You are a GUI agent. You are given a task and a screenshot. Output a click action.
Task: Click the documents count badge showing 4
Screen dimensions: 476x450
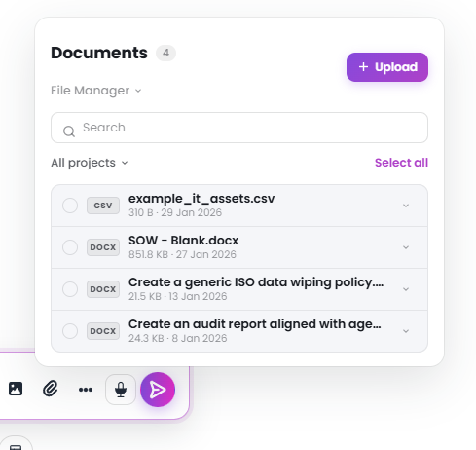pos(165,53)
